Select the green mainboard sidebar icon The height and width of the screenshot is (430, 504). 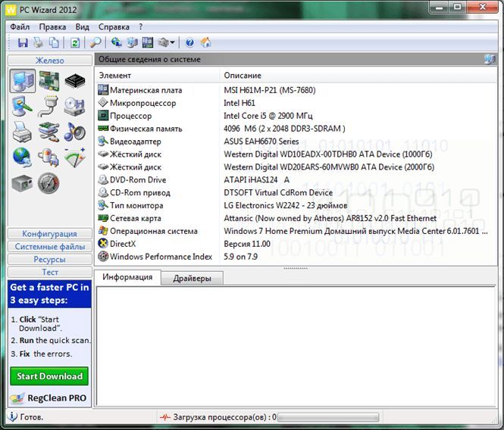click(x=49, y=80)
